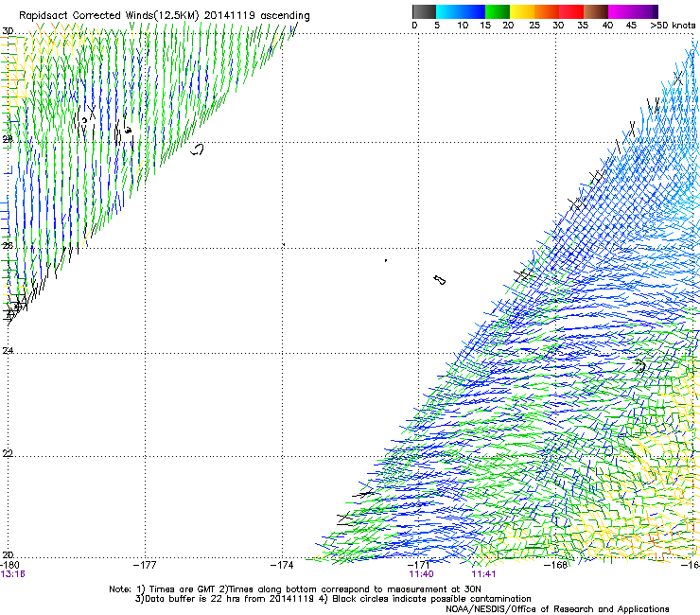Click the longitude label '-180'
This screenshot has height=615, width=700.
pyautogui.click(x=10, y=565)
